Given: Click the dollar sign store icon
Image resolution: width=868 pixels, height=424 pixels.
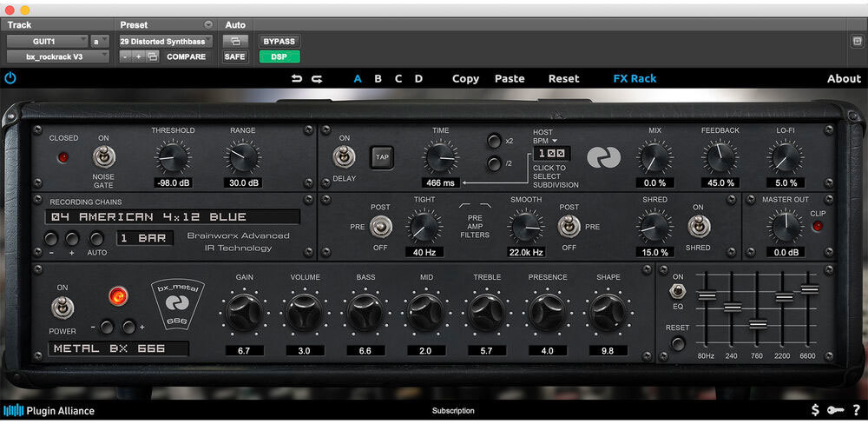Looking at the screenshot, I should [814, 410].
